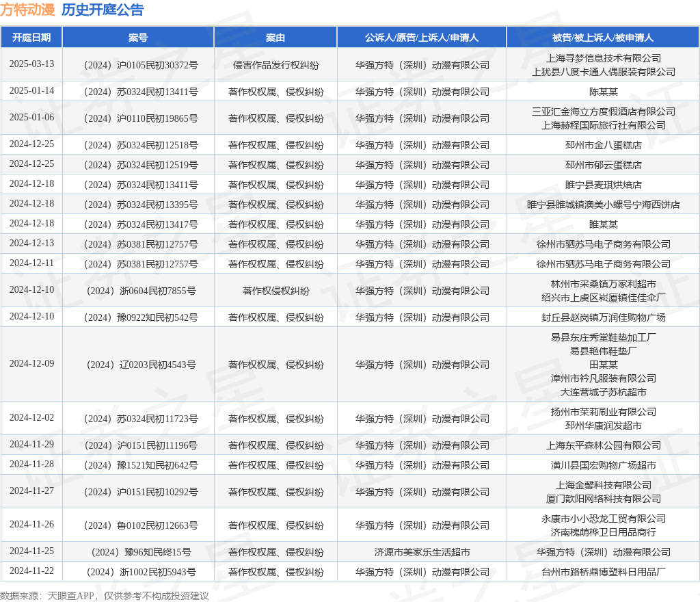This screenshot has width=700, height=602.
Task: Click defendant 易县东庄秀堂鞋垫加工厂
Action: pyautogui.click(x=604, y=337)
